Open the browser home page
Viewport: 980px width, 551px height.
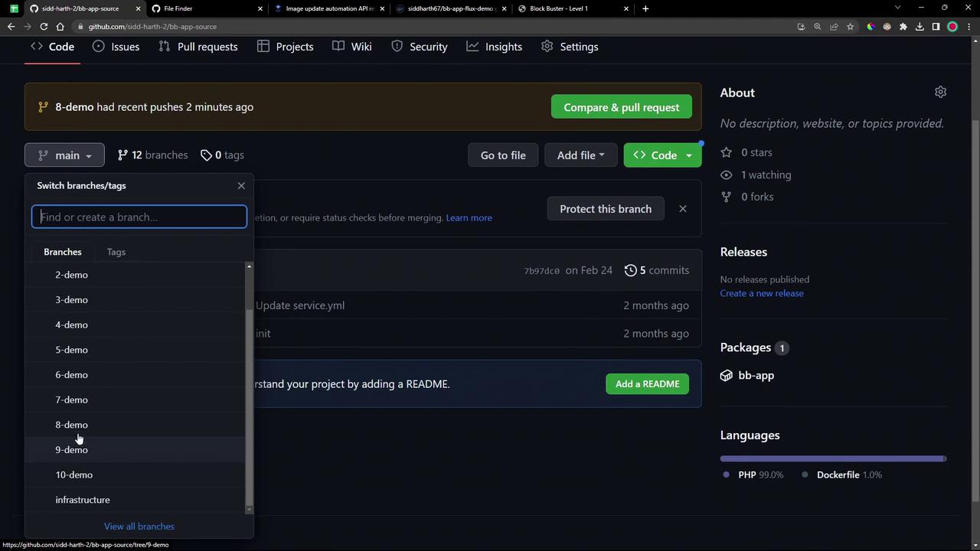(60, 27)
